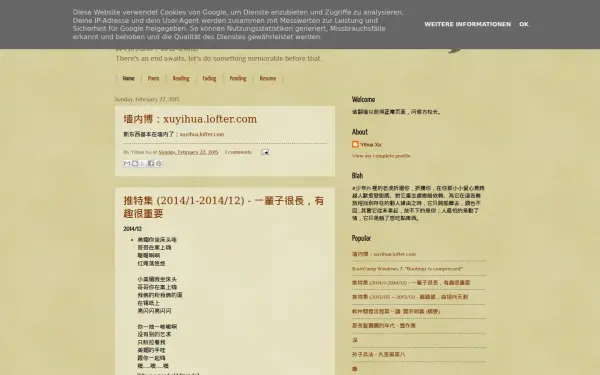Viewport: 600px width, 375px height.
Task: Accept cookies with the OK button
Action: click(x=524, y=24)
